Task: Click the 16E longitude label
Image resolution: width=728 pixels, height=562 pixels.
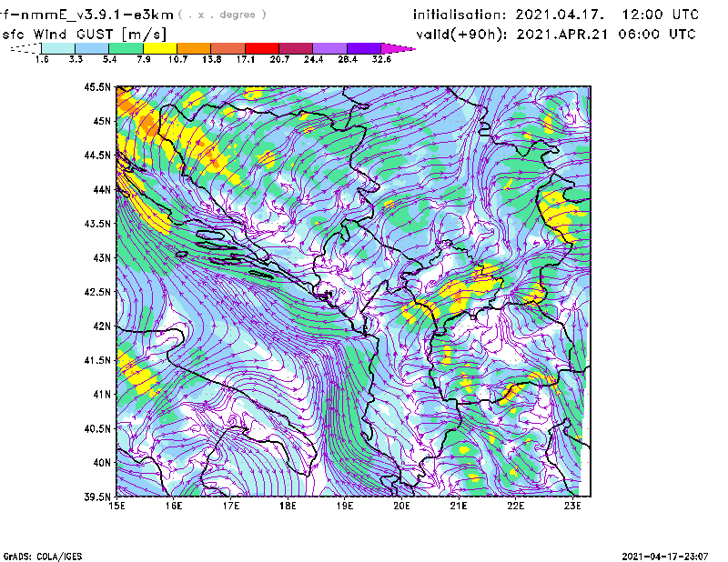Action: click(x=174, y=506)
